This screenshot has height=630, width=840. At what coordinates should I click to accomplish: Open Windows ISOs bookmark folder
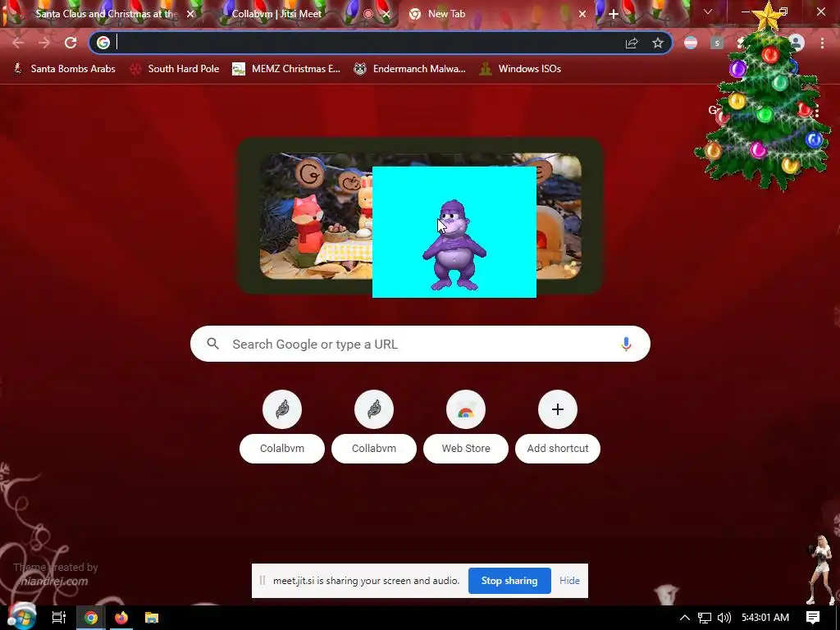(x=520, y=69)
